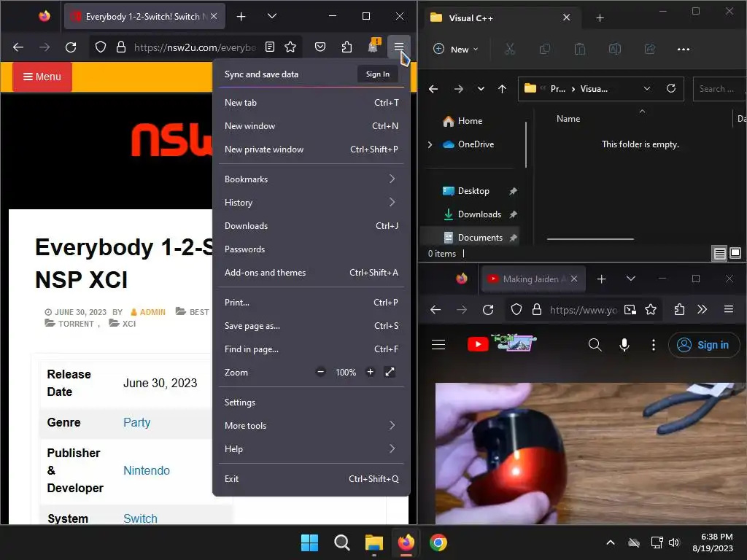Open Downloads from the Firefox menu
Screen dimensions: 747x560
[x=311, y=226]
